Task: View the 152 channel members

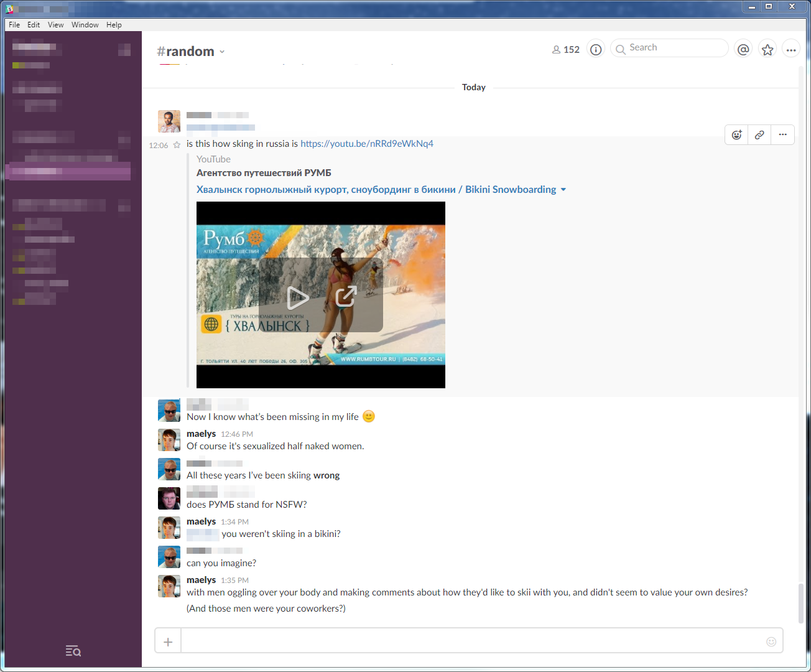Action: (566, 50)
